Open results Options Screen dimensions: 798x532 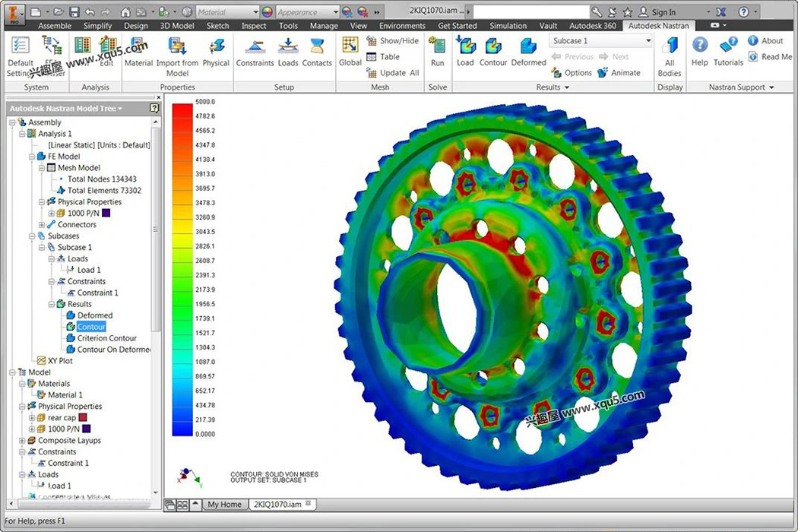pyautogui.click(x=572, y=73)
